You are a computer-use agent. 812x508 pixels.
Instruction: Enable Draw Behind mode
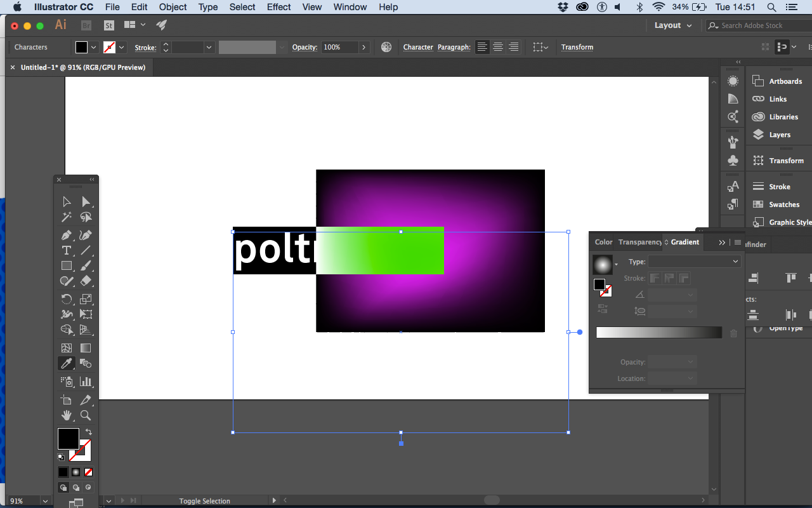[75, 488]
